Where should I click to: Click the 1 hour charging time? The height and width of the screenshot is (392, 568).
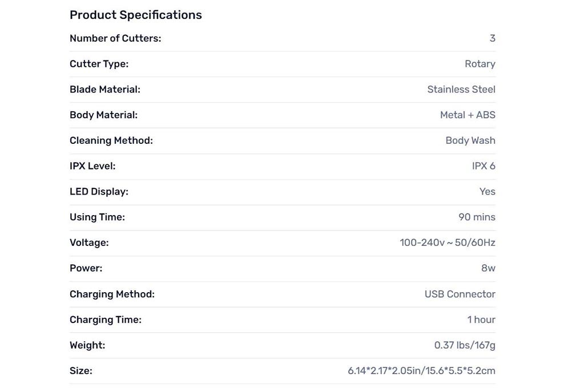[481, 320]
